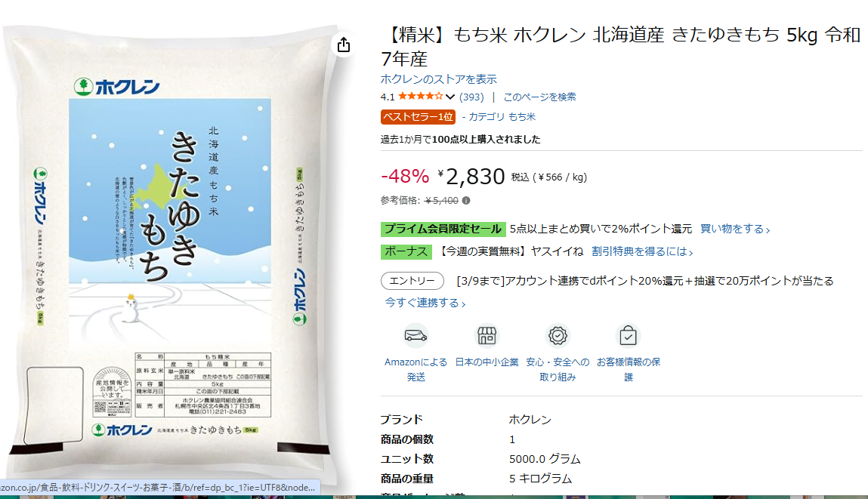Click the star rating icons
This screenshot has width=868, height=499.
(421, 97)
